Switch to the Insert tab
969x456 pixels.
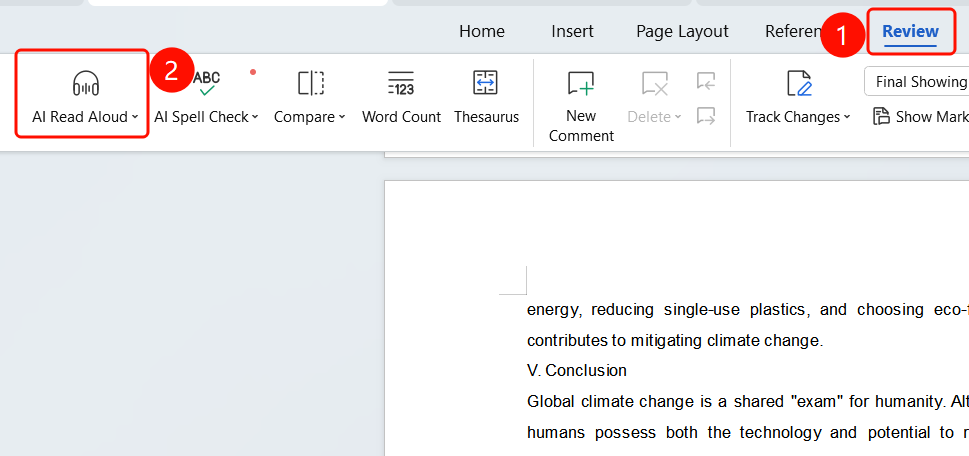pyautogui.click(x=572, y=32)
